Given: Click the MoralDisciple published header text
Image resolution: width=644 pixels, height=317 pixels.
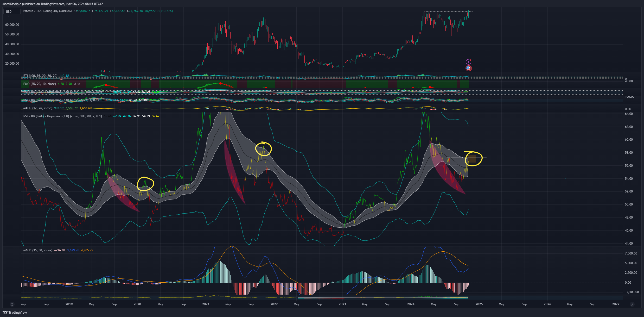Looking at the screenshot, I should (53, 4).
